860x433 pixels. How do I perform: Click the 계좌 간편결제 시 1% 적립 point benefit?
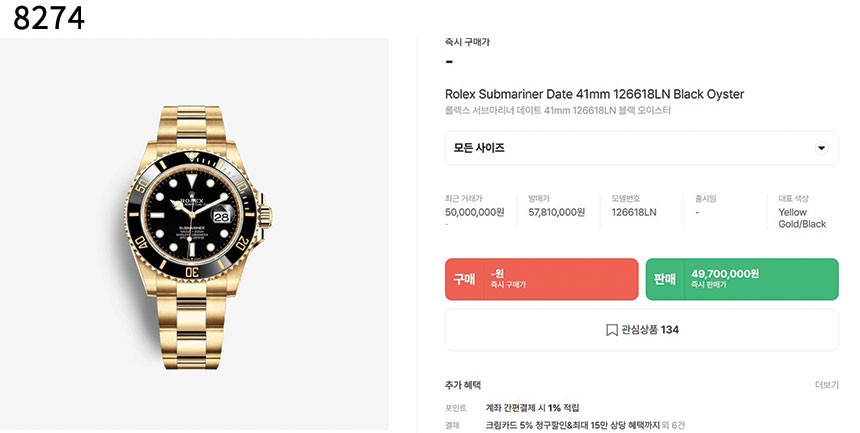coord(532,408)
